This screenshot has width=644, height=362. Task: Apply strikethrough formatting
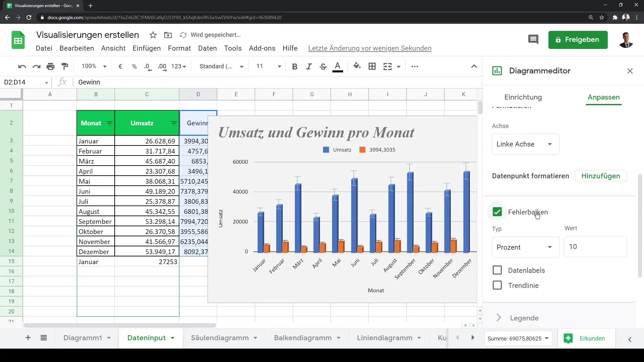tap(323, 66)
